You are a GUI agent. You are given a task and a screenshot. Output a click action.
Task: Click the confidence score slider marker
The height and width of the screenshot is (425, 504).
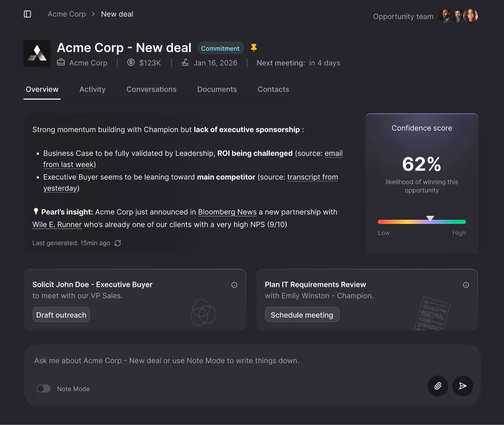tap(430, 218)
